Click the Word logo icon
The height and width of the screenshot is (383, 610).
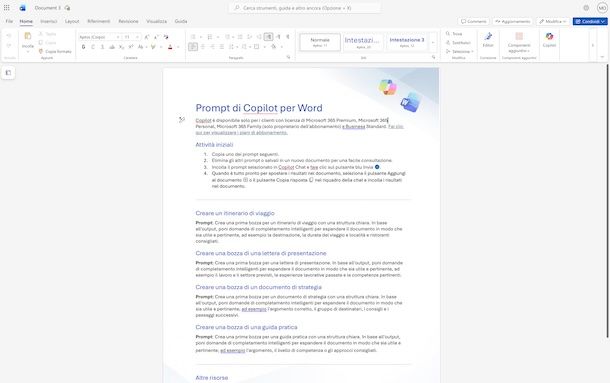[23, 8]
